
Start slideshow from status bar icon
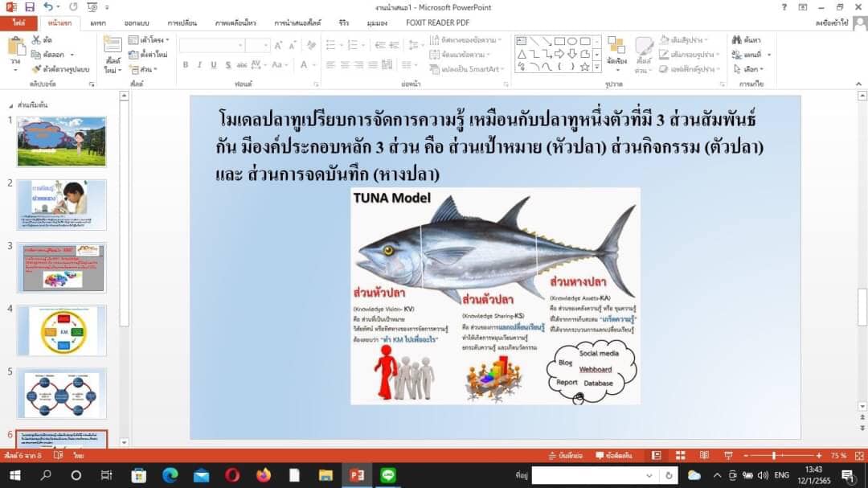tap(727, 455)
